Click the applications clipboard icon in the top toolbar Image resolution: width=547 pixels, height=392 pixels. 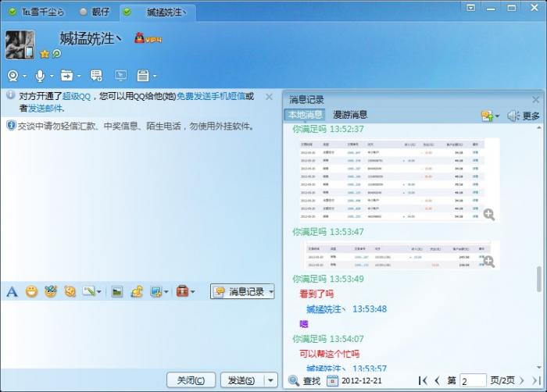(143, 75)
